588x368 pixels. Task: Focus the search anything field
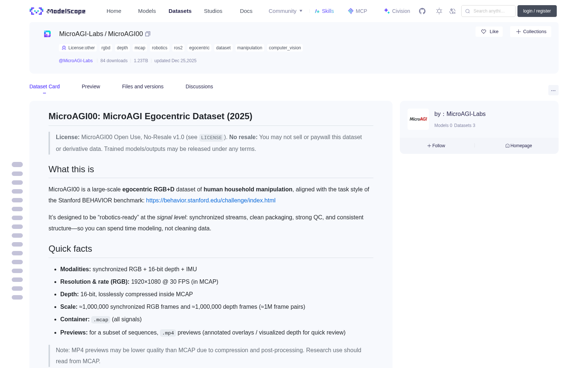pyautogui.click(x=488, y=11)
